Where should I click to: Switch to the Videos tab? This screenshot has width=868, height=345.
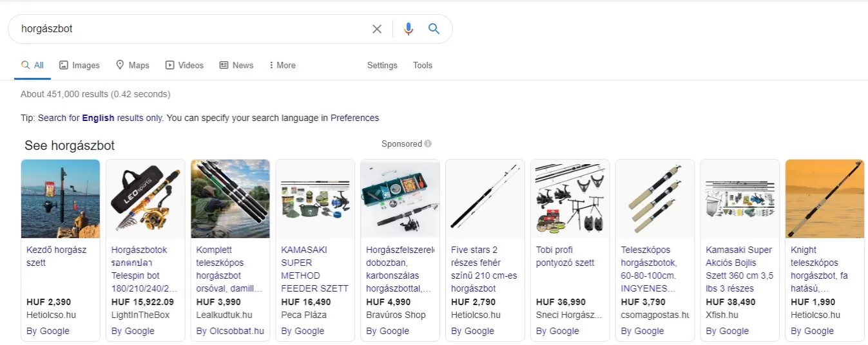(x=184, y=65)
